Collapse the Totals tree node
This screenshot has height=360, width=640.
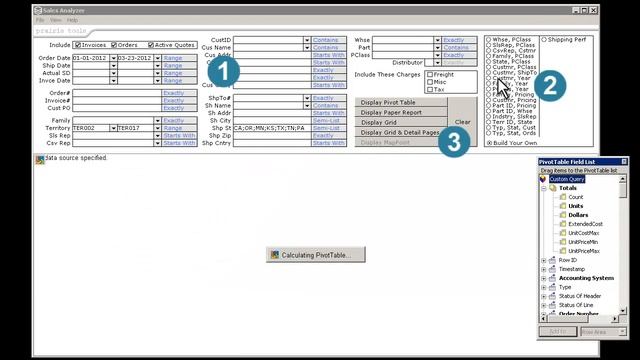pos(544,188)
